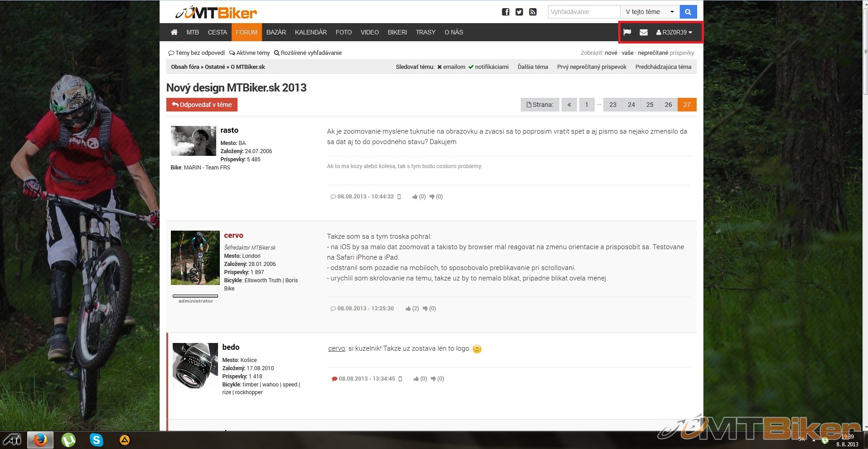Open the R3Z0R39 user menu

pos(674,32)
